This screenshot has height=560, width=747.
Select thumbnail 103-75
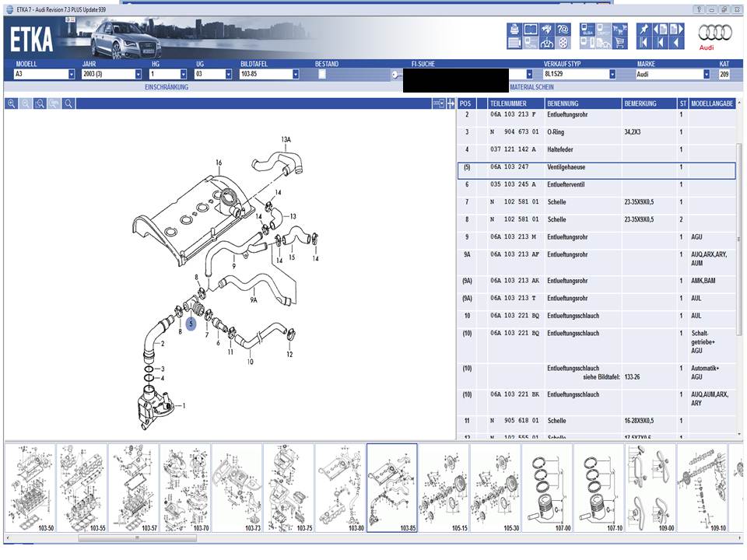click(x=289, y=488)
